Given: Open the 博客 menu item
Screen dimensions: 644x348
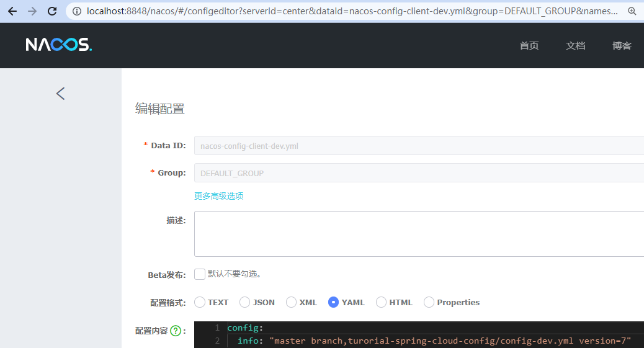Looking at the screenshot, I should [622, 46].
